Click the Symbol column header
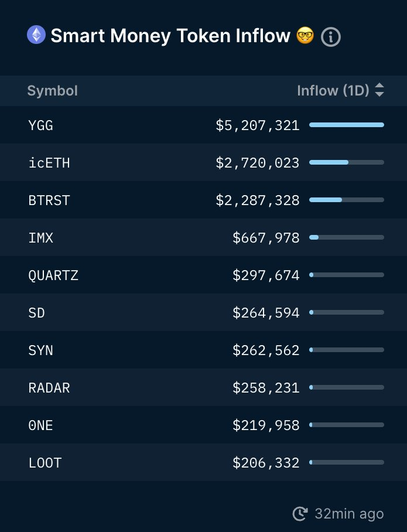The image size is (407, 532). 52,91
